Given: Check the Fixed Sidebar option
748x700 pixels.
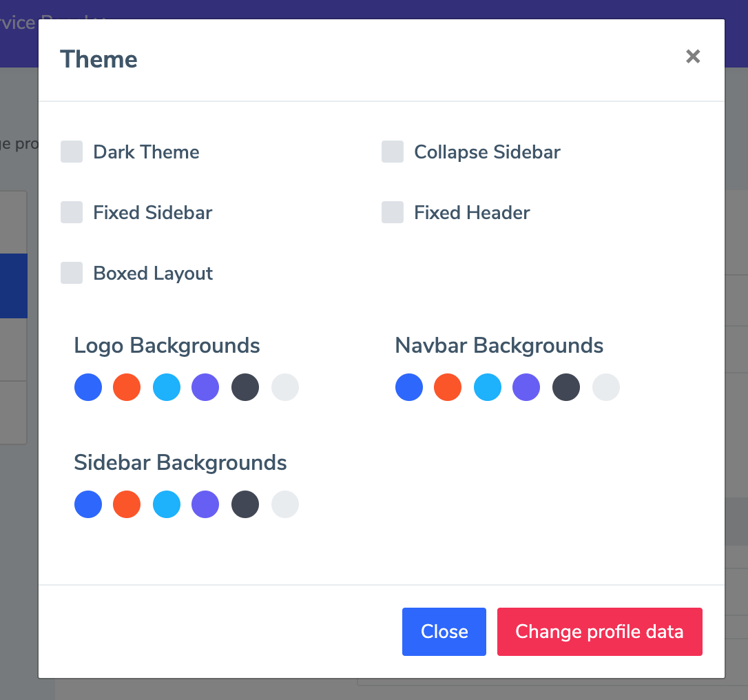Looking at the screenshot, I should pos(72,212).
